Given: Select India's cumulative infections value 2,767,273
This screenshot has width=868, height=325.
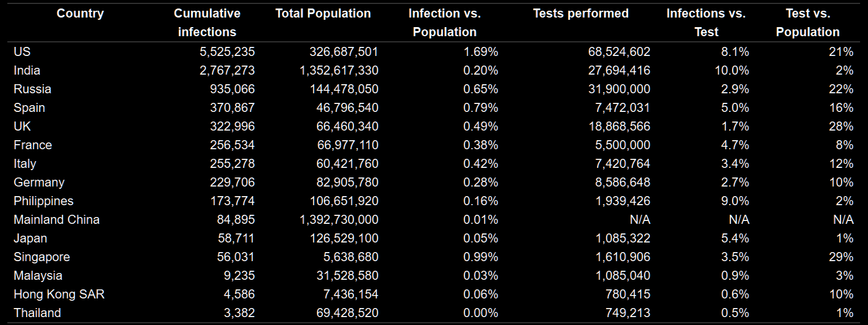Looking at the screenshot, I should click(227, 71).
